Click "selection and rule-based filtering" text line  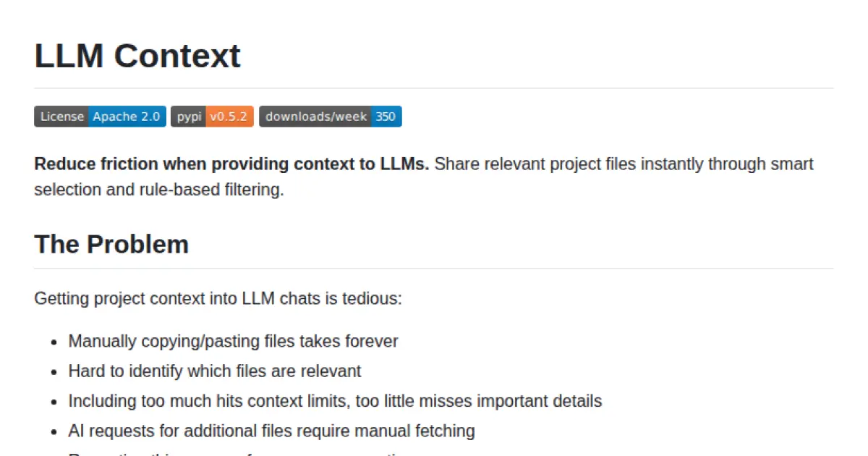(x=159, y=190)
